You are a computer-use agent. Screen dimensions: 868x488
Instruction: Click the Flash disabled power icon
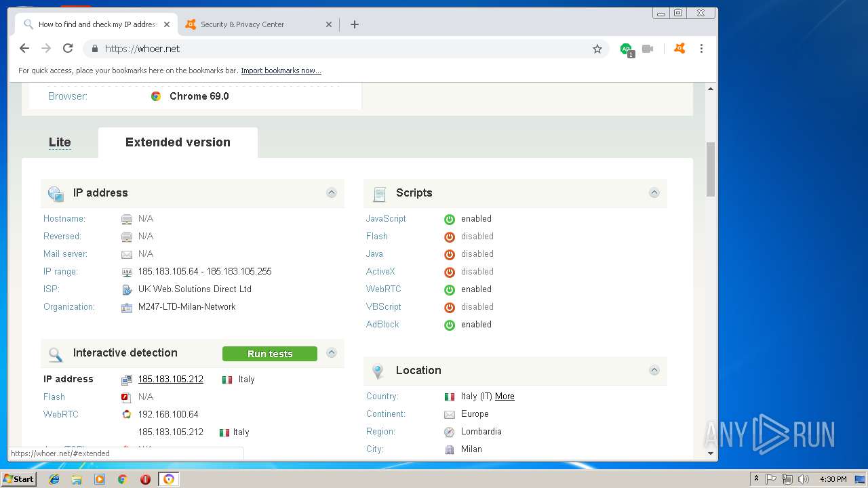coord(449,237)
